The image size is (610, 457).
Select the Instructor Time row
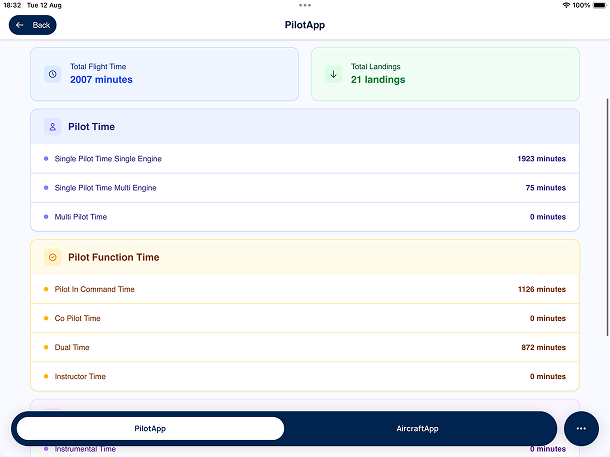point(305,376)
